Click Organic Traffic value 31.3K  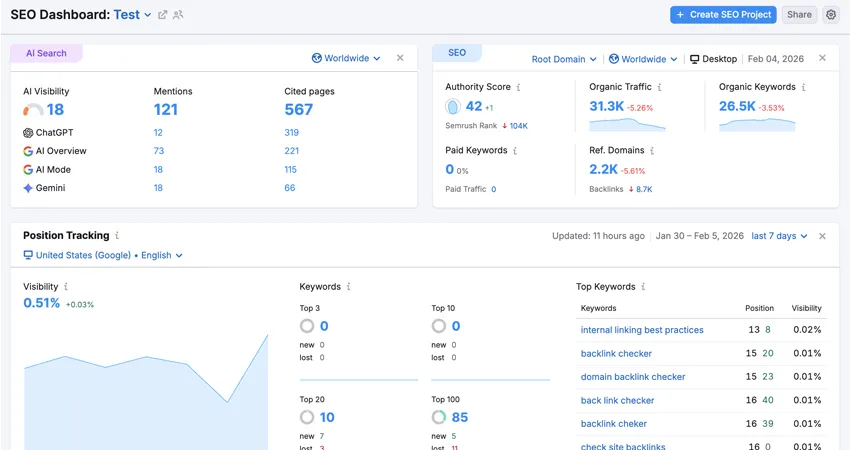(607, 106)
